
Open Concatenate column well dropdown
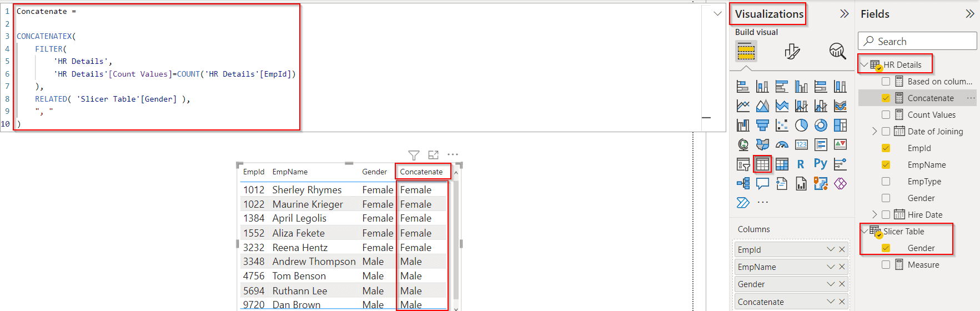point(831,302)
